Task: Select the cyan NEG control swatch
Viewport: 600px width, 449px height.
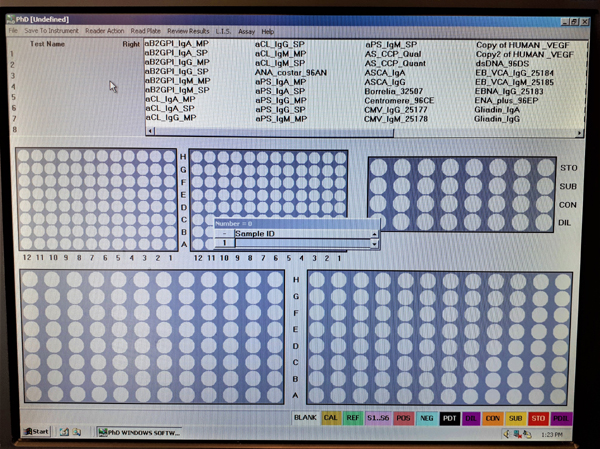Action: click(426, 417)
